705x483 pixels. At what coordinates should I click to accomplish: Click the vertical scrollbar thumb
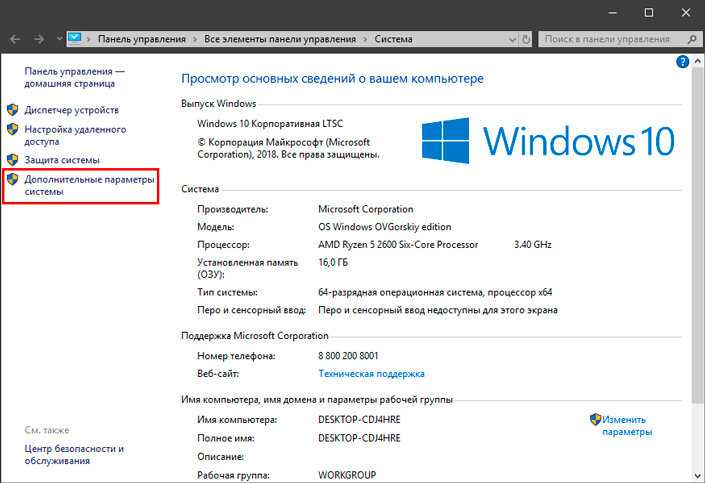click(x=698, y=234)
